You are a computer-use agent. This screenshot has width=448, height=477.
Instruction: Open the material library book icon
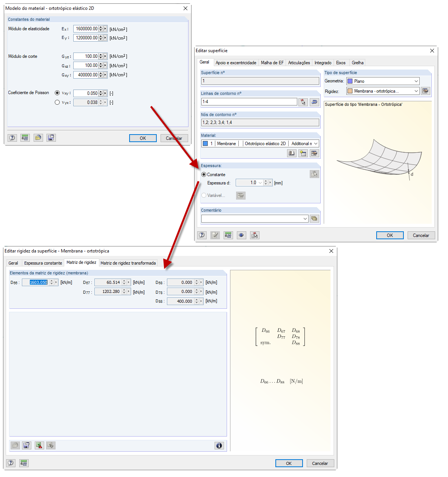(292, 153)
